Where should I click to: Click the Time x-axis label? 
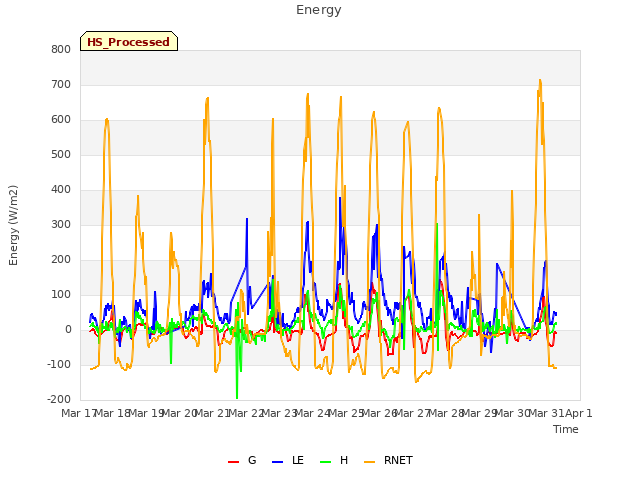(566, 429)
